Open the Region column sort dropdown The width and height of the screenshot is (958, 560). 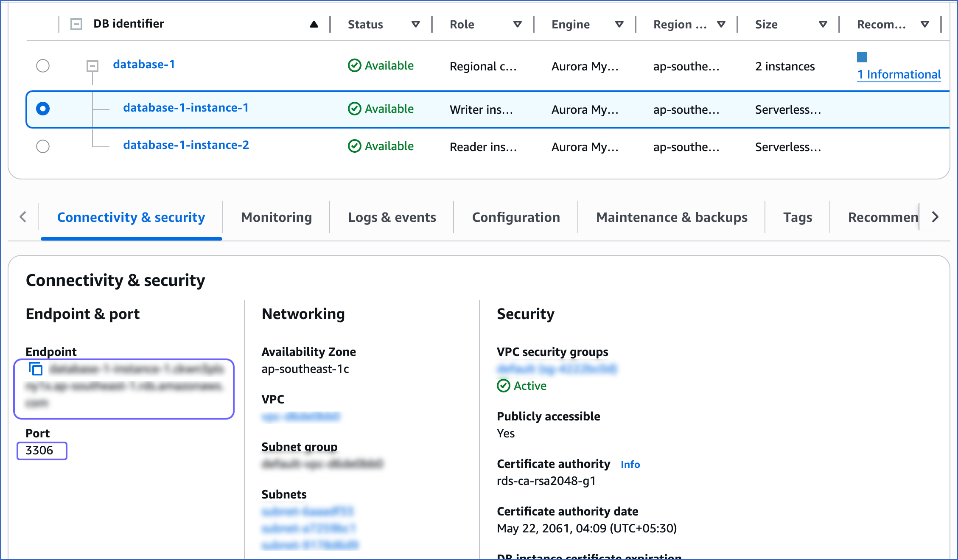pyautogui.click(x=721, y=24)
